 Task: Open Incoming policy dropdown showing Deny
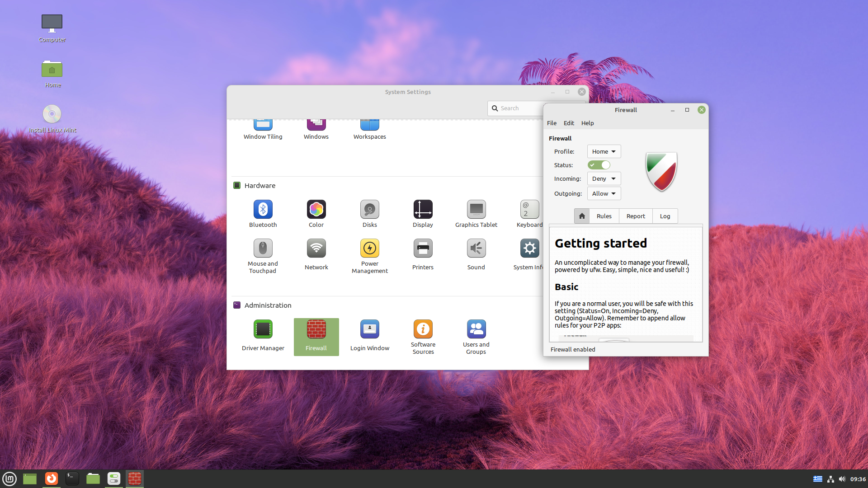pos(604,178)
